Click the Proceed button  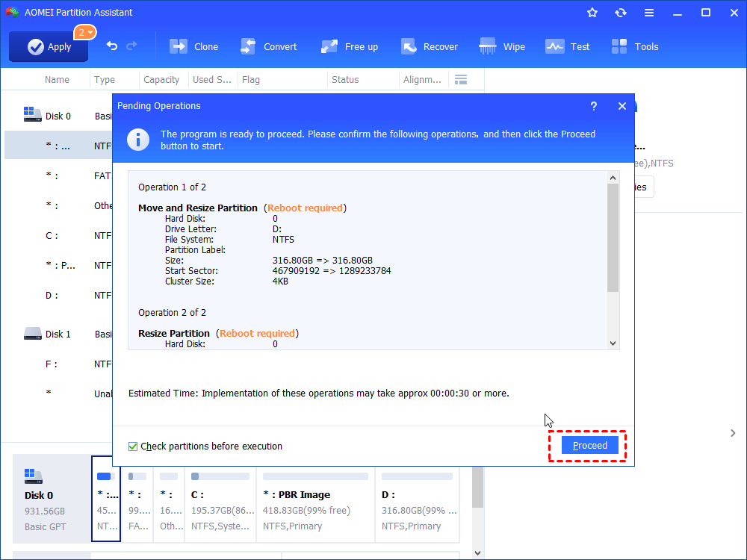[590, 445]
